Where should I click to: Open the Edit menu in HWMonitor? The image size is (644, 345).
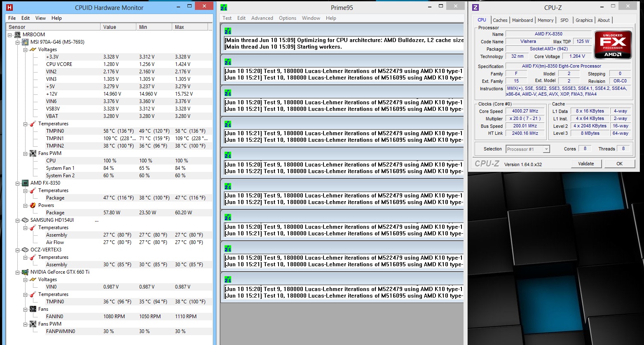tap(26, 18)
